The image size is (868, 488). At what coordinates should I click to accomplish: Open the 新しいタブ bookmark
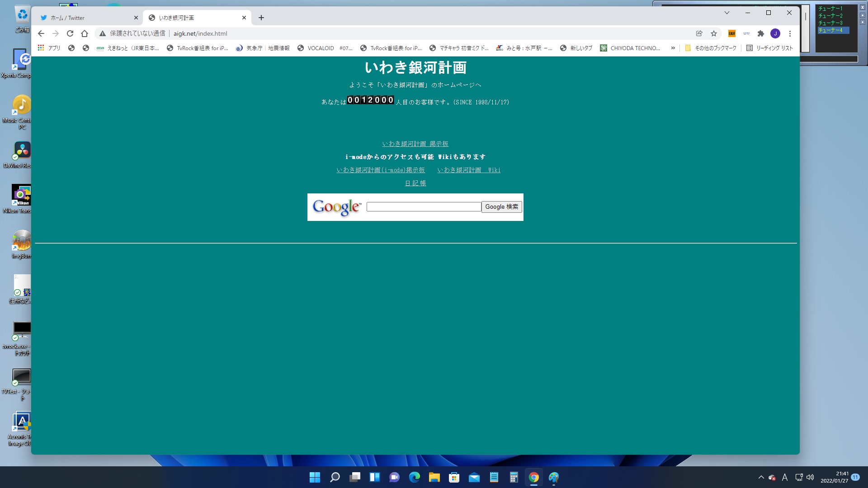tap(576, 48)
